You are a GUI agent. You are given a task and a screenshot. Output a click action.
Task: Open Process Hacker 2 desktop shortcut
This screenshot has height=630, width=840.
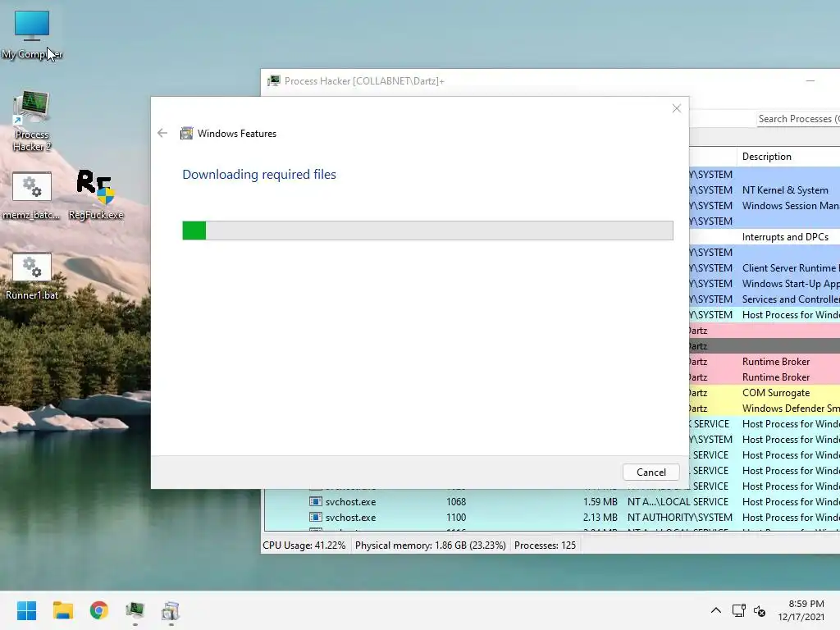32,121
